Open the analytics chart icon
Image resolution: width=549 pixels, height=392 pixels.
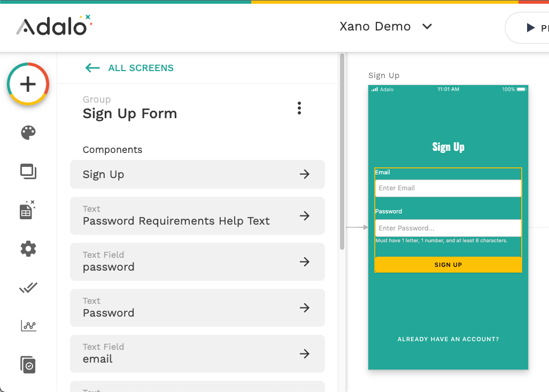(28, 326)
